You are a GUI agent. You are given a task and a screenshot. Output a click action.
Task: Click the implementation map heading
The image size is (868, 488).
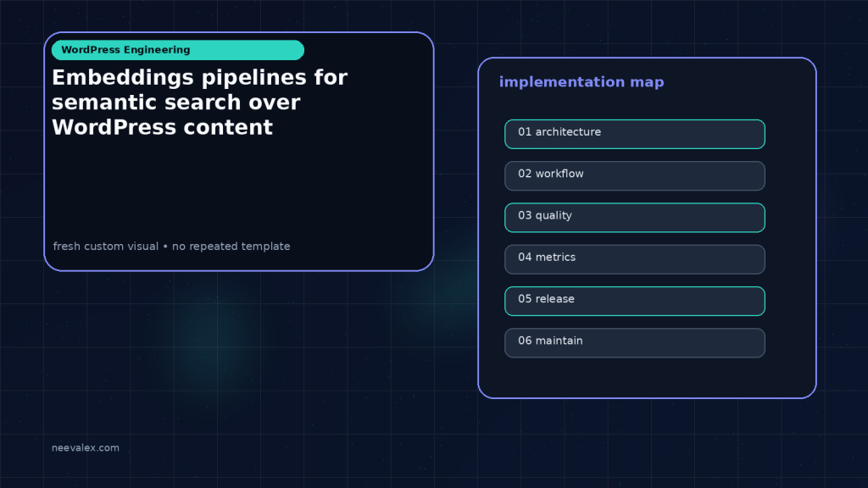coord(581,82)
